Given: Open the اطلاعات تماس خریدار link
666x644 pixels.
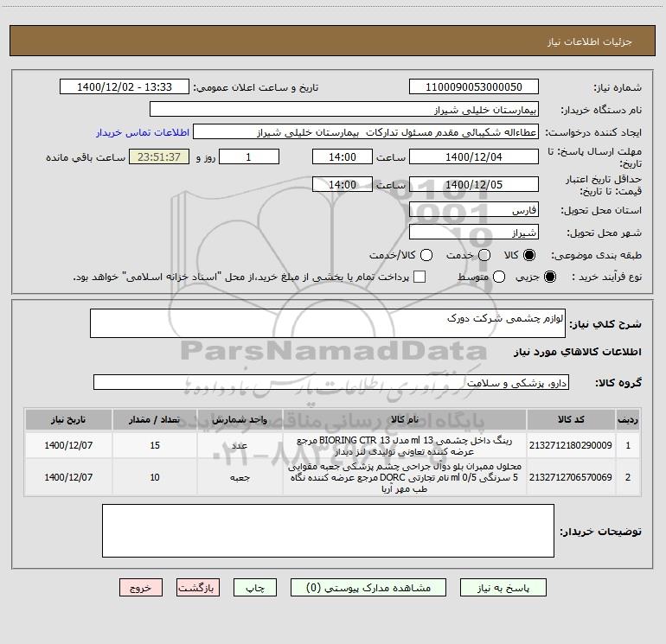Looking at the screenshot, I should [143, 132].
